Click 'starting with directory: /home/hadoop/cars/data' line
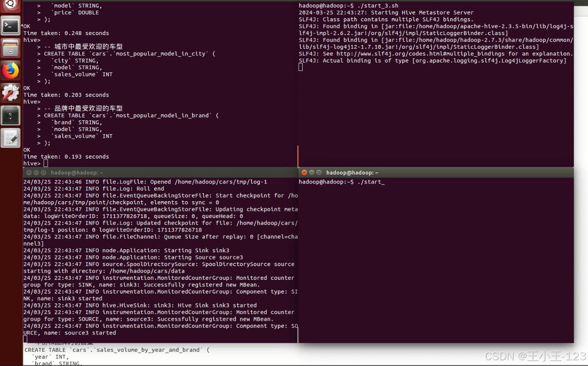588x366 pixels. 104,271
